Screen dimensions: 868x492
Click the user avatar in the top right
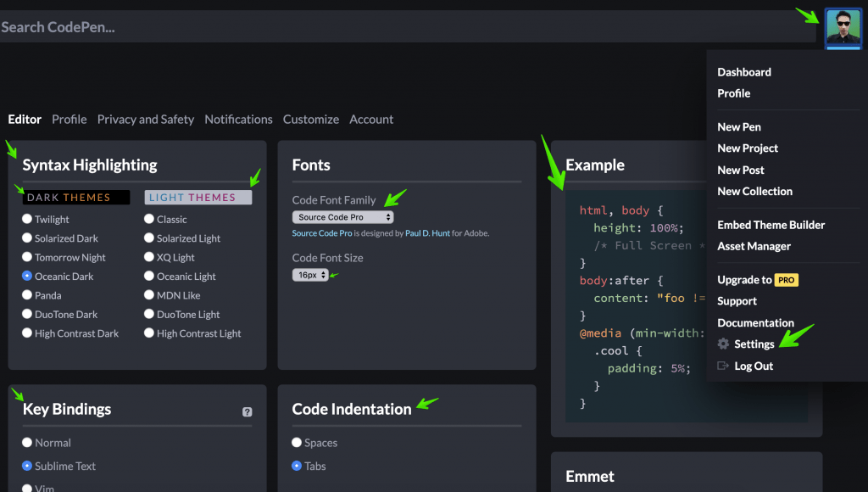[x=843, y=28]
